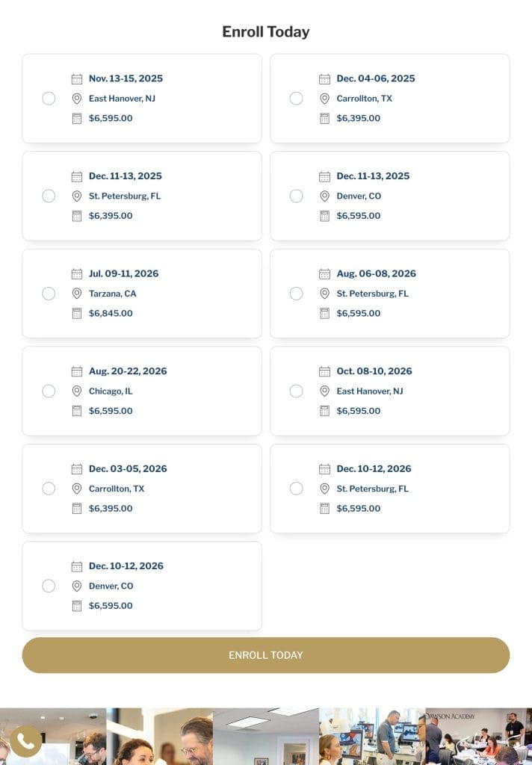Choose the Jul. 09-11, 2026 Tarzana session
Screen dimensions: 532x765
(x=49, y=294)
